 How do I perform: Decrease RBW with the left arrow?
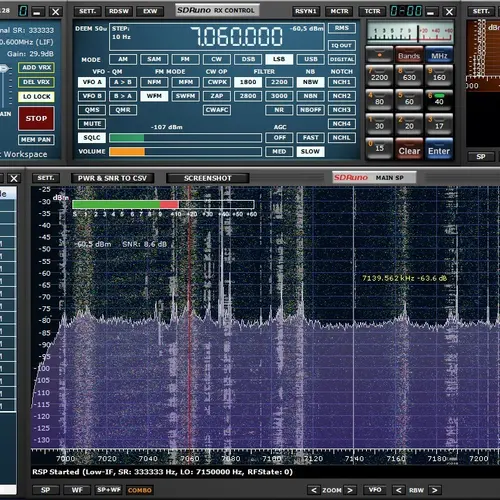pos(398,490)
